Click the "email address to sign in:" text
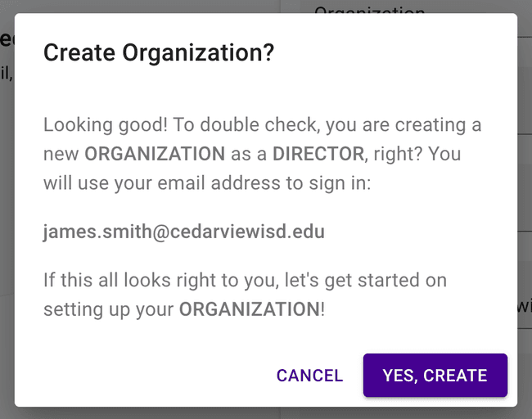Viewport: 532px width, 419px height. [277, 182]
